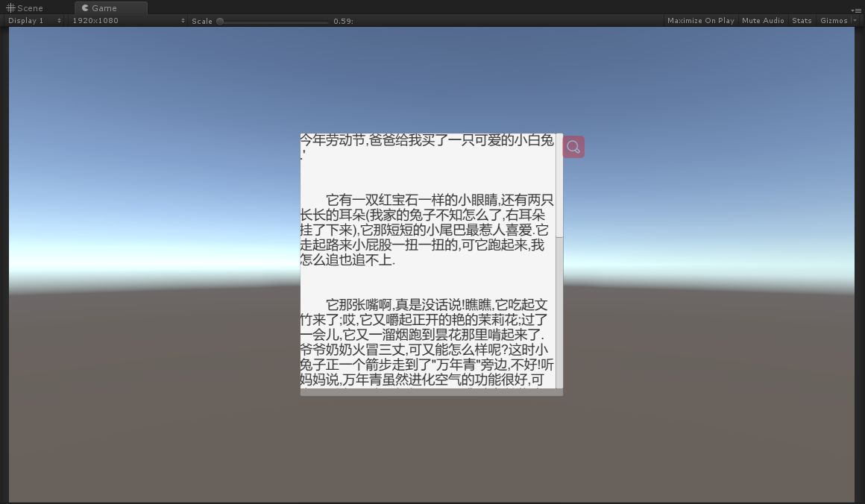This screenshot has width=865, height=504.
Task: Mute the game audio
Action: pyautogui.click(x=763, y=20)
